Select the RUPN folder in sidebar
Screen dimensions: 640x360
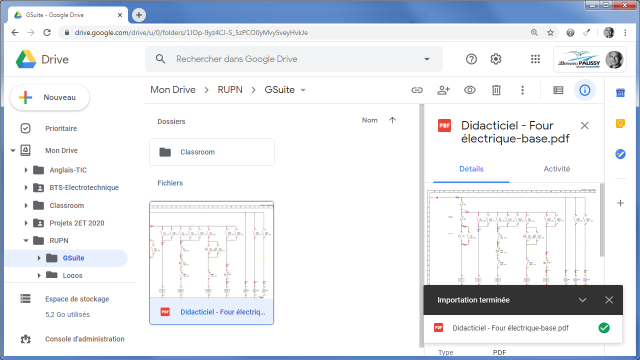(59, 240)
